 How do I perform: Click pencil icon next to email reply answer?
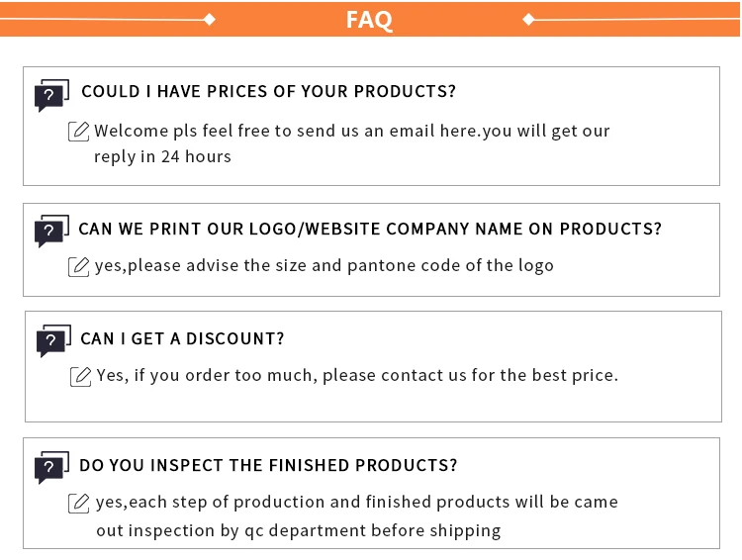click(79, 132)
